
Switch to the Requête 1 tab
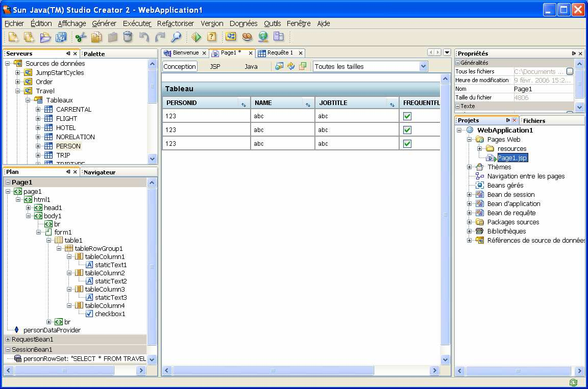pyautogui.click(x=280, y=53)
